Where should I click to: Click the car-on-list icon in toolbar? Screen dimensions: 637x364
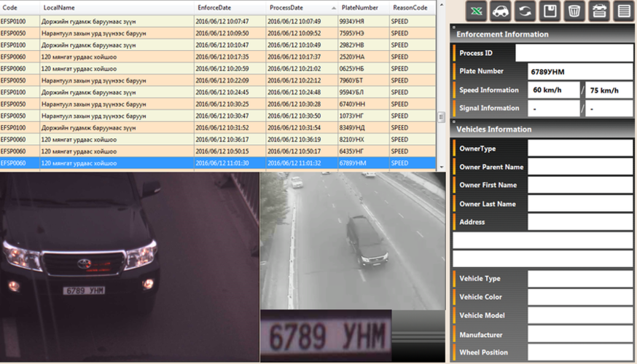point(599,11)
